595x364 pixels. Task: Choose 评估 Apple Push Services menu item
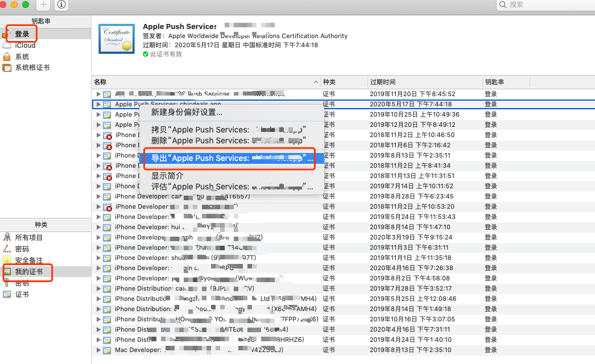coord(232,187)
